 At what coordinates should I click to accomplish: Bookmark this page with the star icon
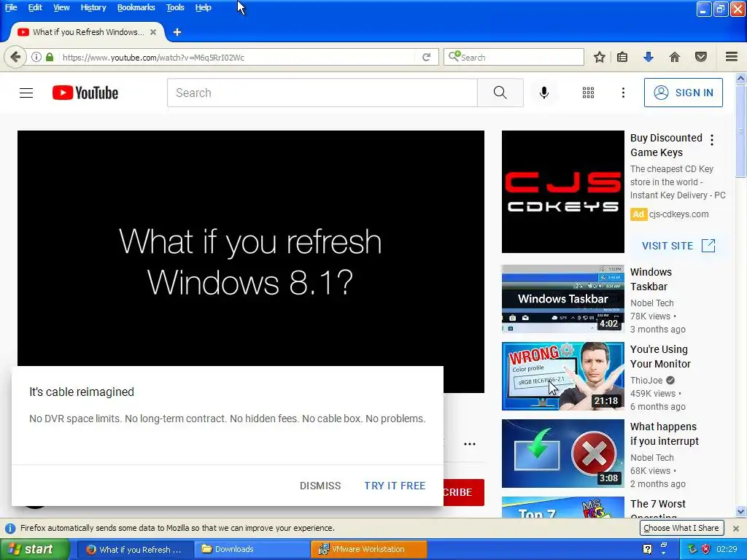[600, 57]
